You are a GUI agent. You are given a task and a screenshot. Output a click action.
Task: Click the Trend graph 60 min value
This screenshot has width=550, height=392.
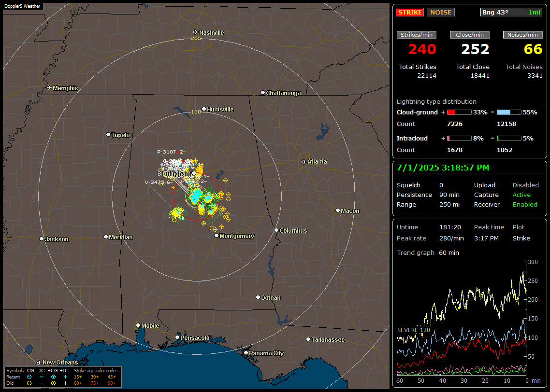449,252
